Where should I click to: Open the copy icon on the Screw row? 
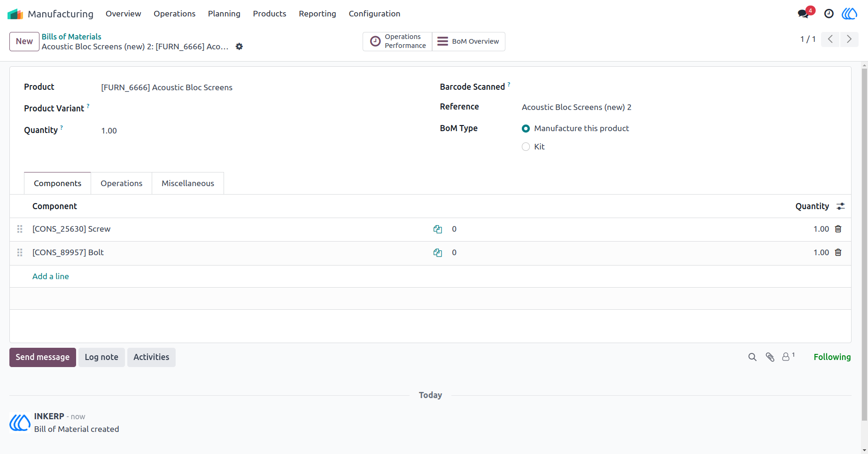pyautogui.click(x=438, y=229)
